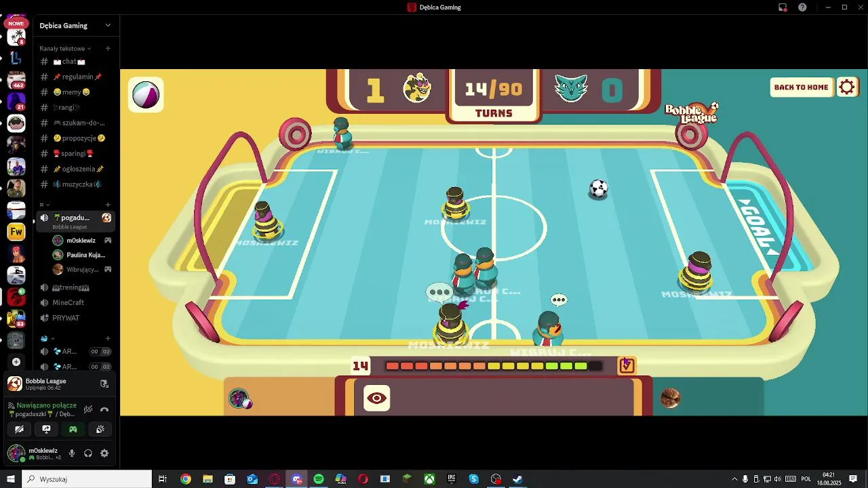868x488 pixels.
Task: Open the chat text channel
Action: [75, 62]
